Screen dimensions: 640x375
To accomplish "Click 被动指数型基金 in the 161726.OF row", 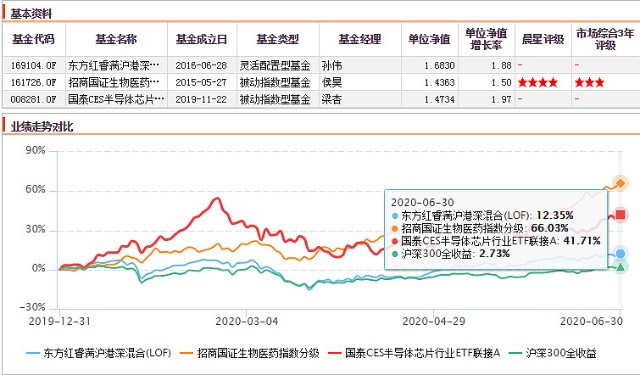I will coord(275,82).
